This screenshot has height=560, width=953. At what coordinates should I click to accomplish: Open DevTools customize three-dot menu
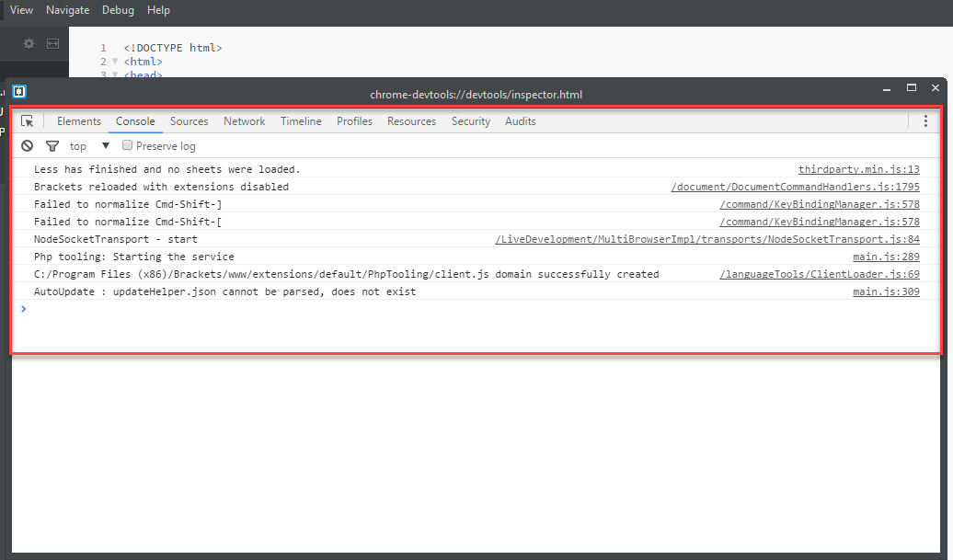[x=924, y=120]
